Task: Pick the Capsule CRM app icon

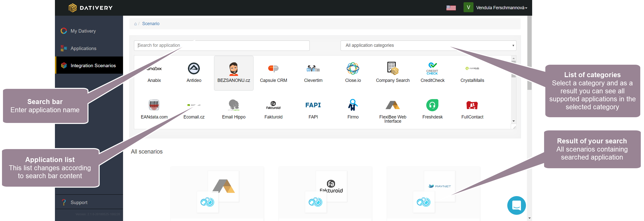Action: (273, 69)
